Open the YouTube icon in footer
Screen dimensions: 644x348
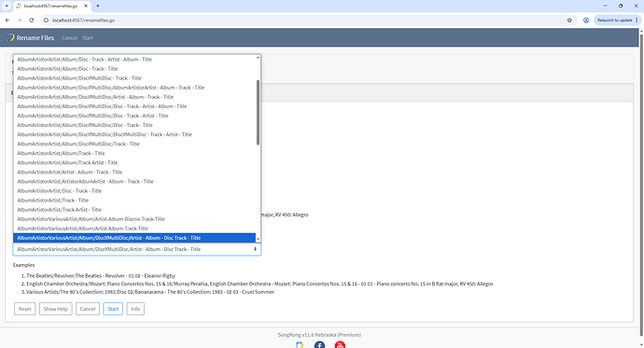pos(340,344)
